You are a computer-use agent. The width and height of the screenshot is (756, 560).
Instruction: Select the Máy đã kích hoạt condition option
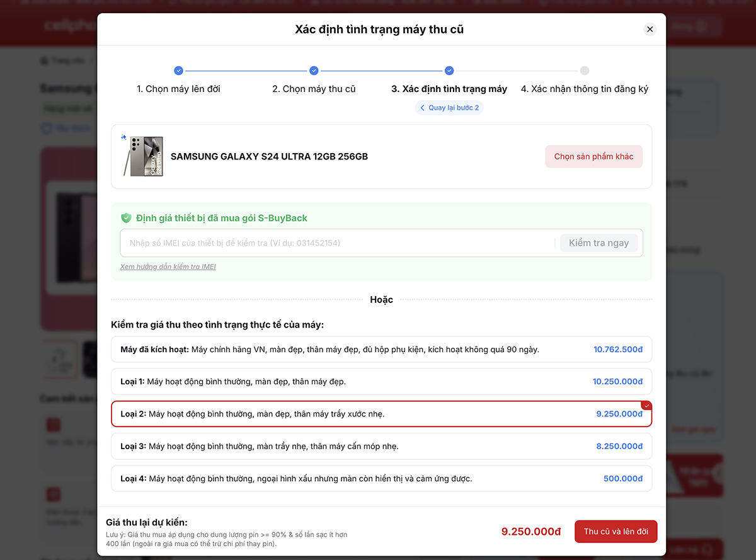point(381,349)
